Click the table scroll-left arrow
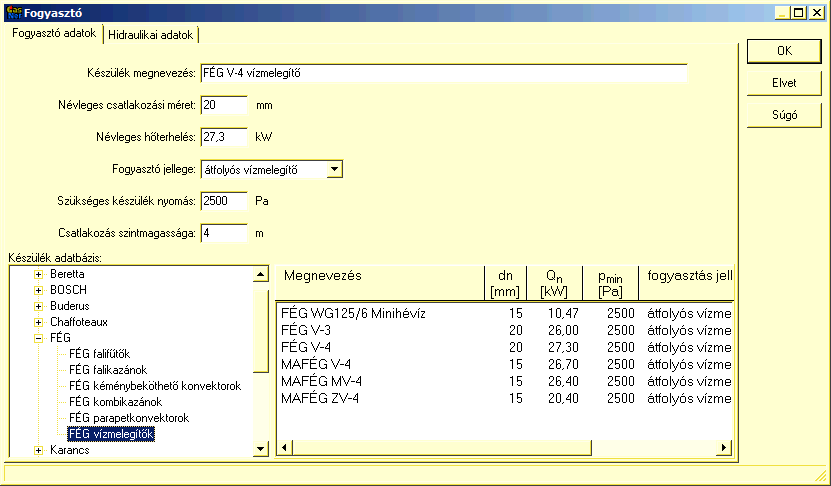 tap(285, 448)
